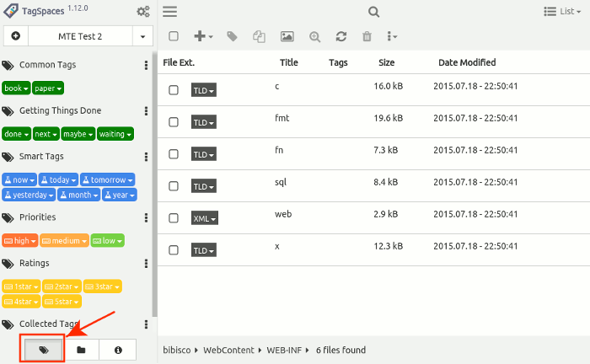Open Common Tags group options menu
Viewport: 590px width, 364px height.
[x=146, y=65]
